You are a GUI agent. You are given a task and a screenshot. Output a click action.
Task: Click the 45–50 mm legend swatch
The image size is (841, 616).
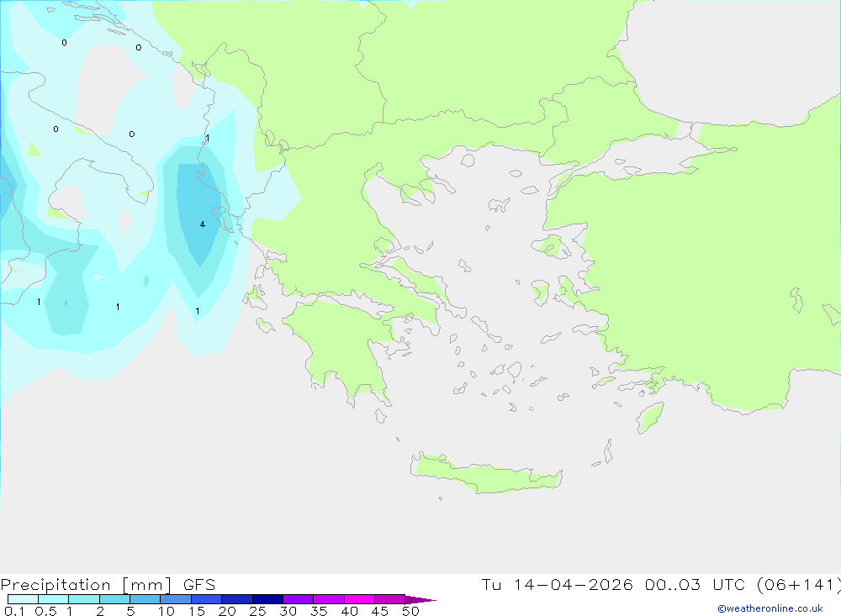tap(390, 599)
